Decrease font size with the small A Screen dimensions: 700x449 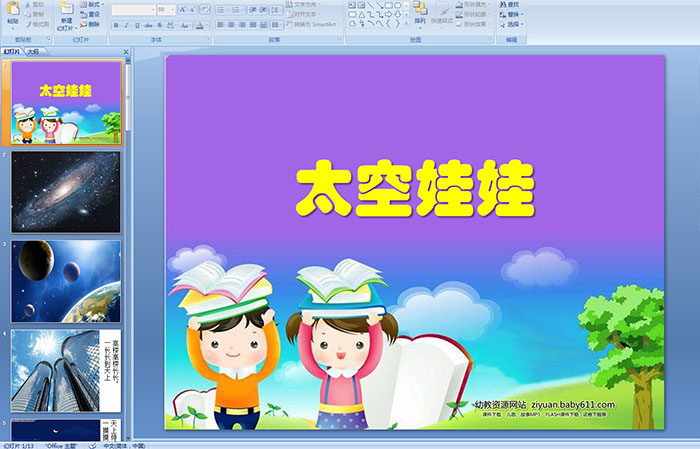click(x=192, y=9)
